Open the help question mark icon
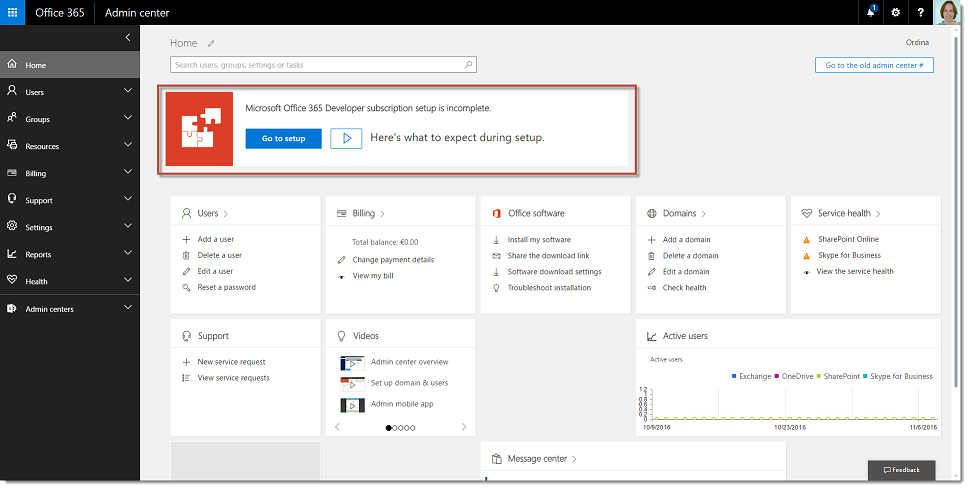Viewport: 968px width, 488px height. coord(920,12)
